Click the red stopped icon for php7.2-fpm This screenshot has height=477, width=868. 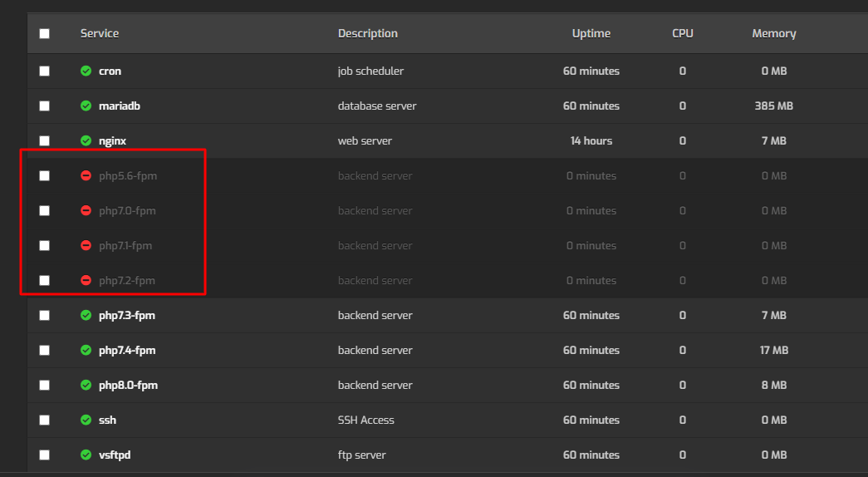pyautogui.click(x=86, y=280)
